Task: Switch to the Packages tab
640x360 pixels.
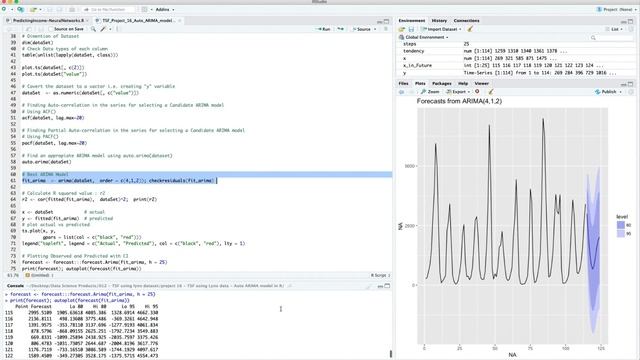Action: click(x=442, y=83)
